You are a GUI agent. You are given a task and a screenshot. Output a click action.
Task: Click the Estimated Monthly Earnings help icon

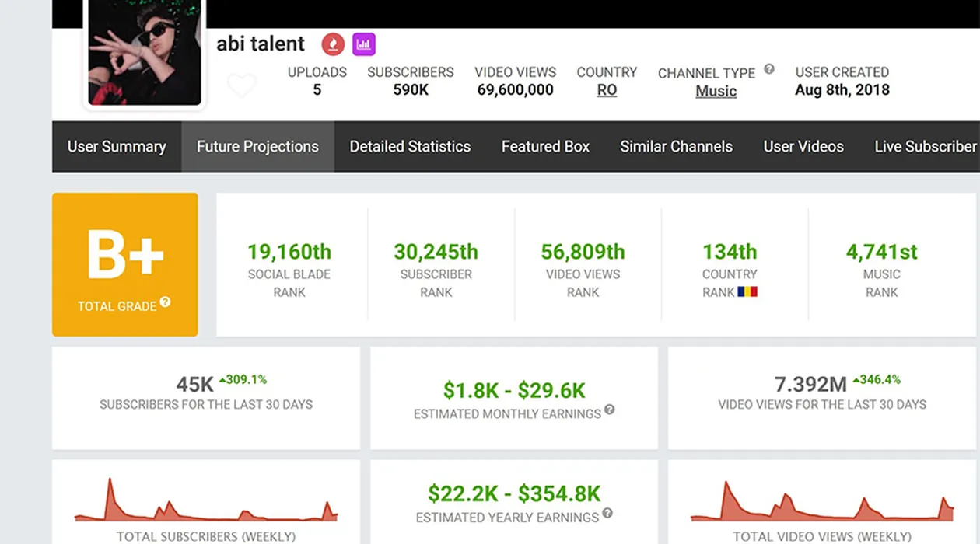(610, 410)
